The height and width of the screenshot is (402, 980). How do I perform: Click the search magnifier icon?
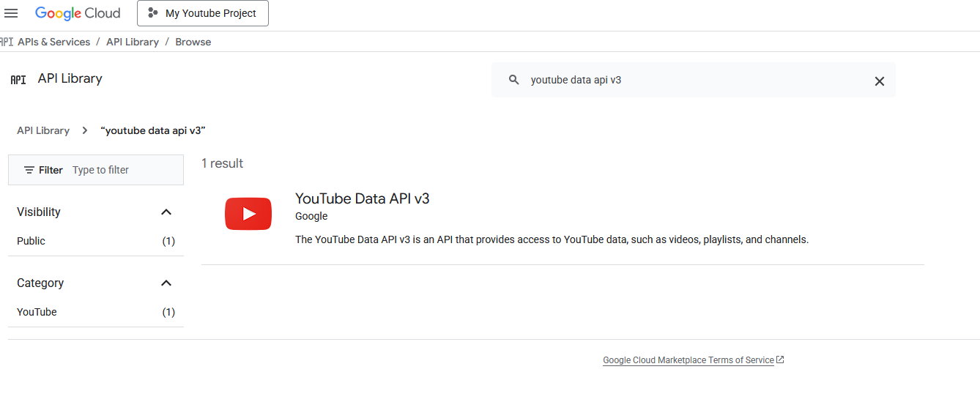click(x=514, y=80)
